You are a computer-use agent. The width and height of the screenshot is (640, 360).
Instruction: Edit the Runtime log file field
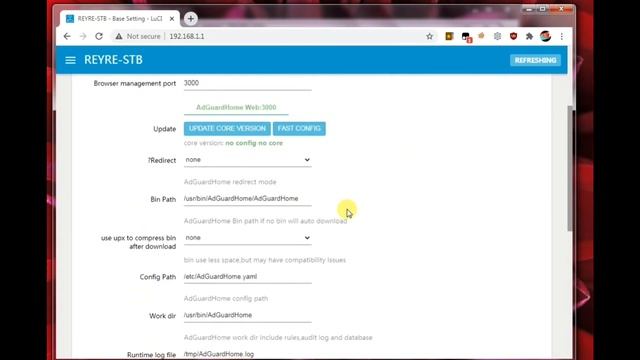click(247, 354)
